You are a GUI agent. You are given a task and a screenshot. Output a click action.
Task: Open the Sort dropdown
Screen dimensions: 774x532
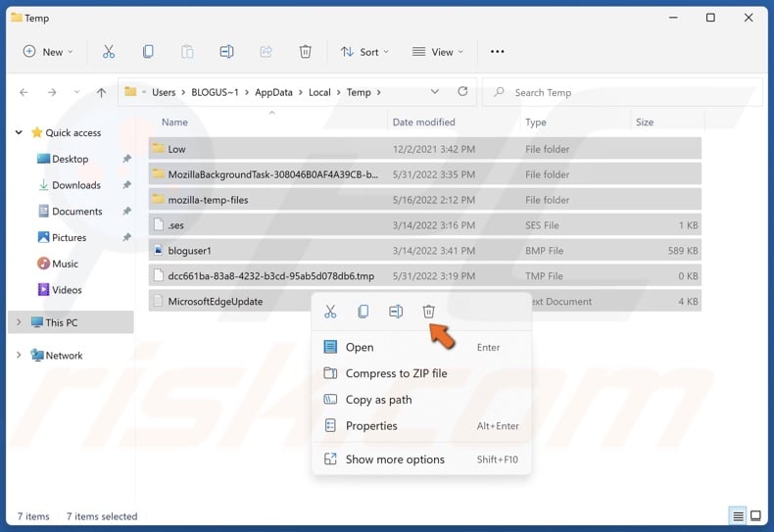364,52
